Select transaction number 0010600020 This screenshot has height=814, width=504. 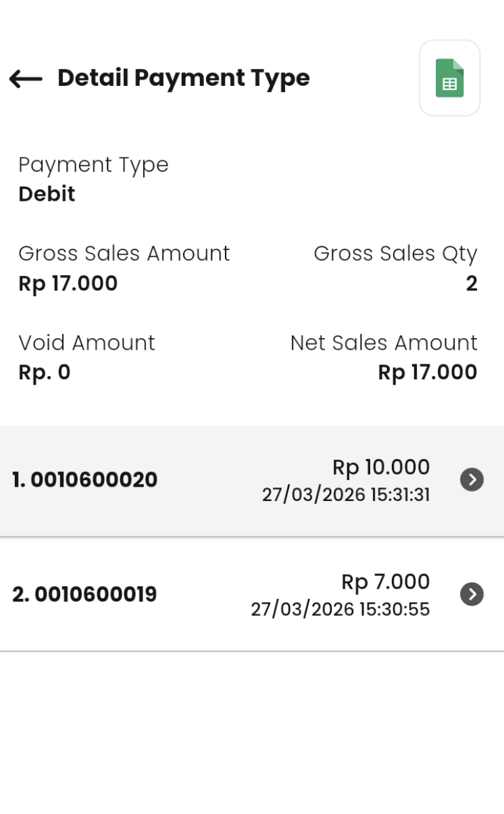[85, 480]
